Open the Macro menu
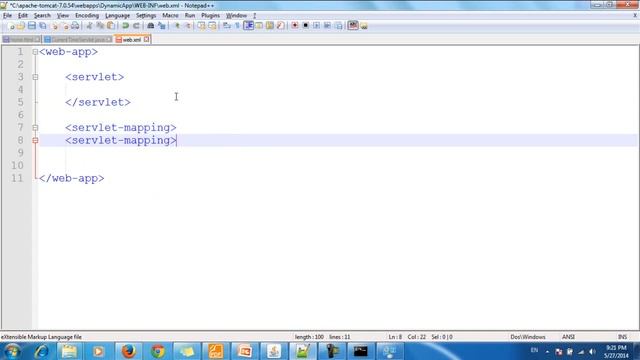 click(x=171, y=16)
